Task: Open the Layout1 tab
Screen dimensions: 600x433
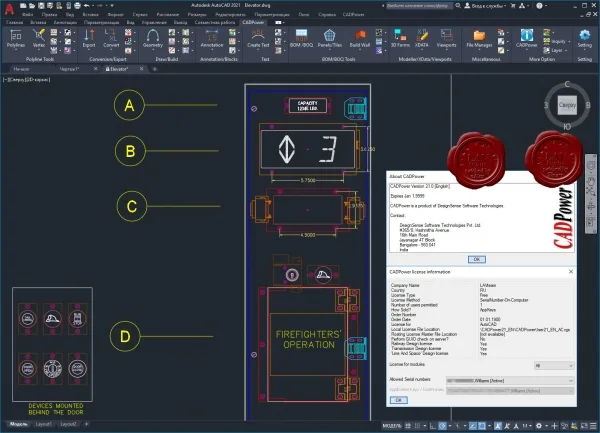Action: coord(43,424)
